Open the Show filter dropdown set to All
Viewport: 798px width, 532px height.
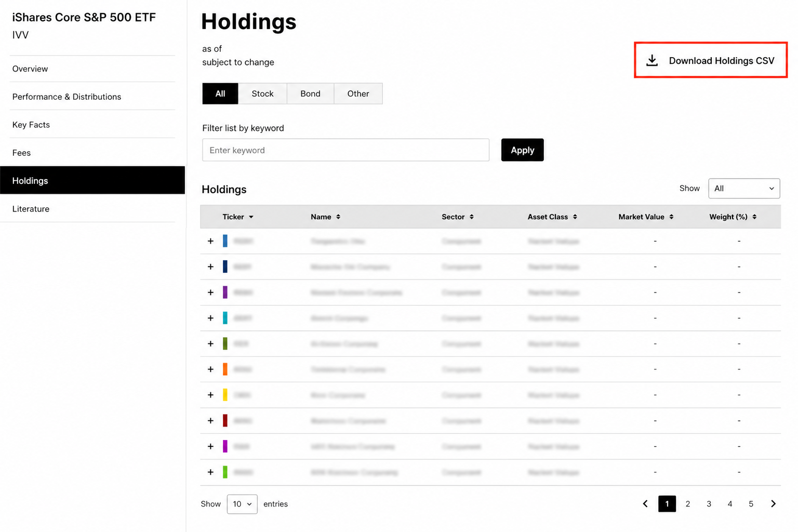[744, 189]
